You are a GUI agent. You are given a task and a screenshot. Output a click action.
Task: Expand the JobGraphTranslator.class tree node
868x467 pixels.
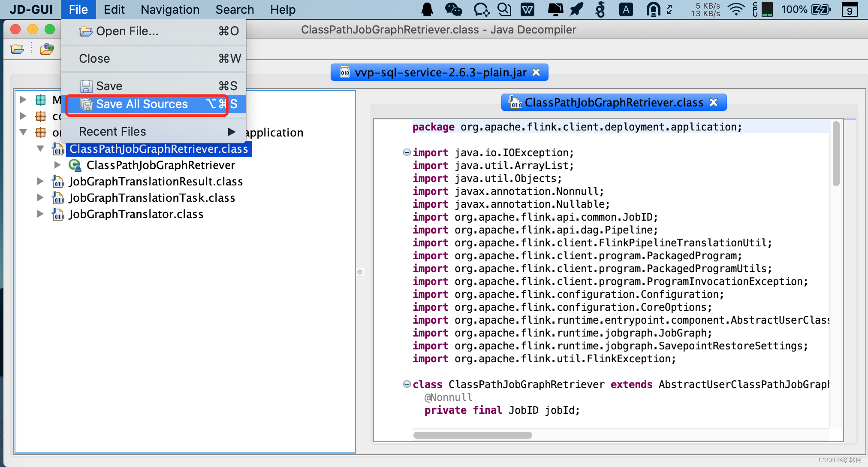pos(40,214)
